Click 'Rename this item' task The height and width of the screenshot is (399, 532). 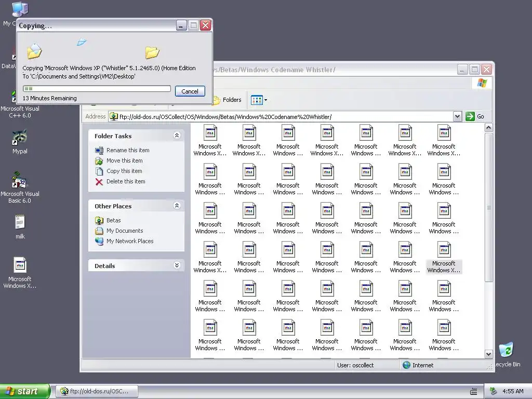(128, 150)
